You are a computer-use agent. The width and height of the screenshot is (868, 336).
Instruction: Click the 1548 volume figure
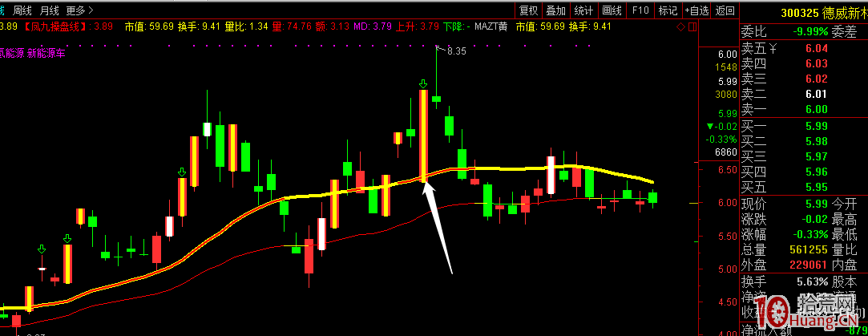pos(725,67)
